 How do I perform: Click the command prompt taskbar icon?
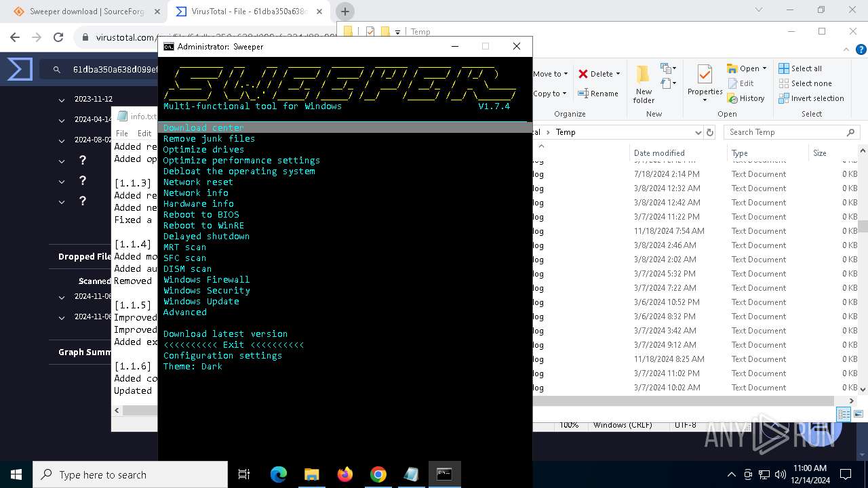[x=445, y=474]
